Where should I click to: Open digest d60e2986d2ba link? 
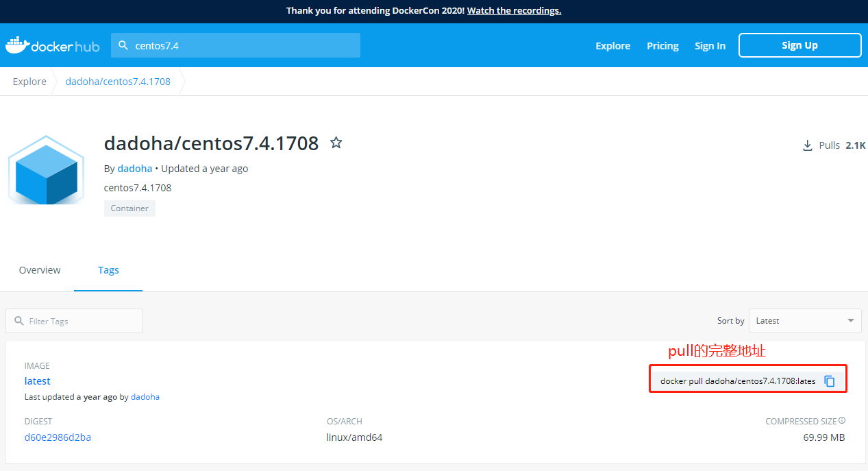pos(58,437)
